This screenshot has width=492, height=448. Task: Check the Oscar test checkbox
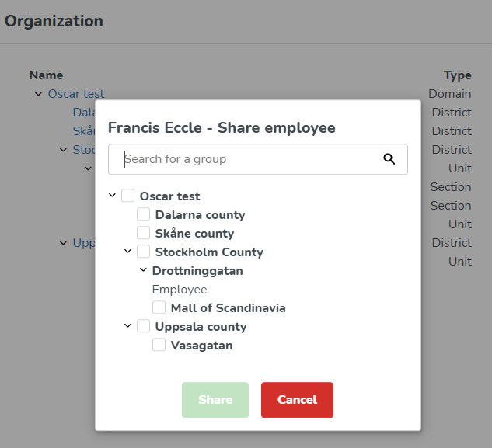tap(128, 196)
